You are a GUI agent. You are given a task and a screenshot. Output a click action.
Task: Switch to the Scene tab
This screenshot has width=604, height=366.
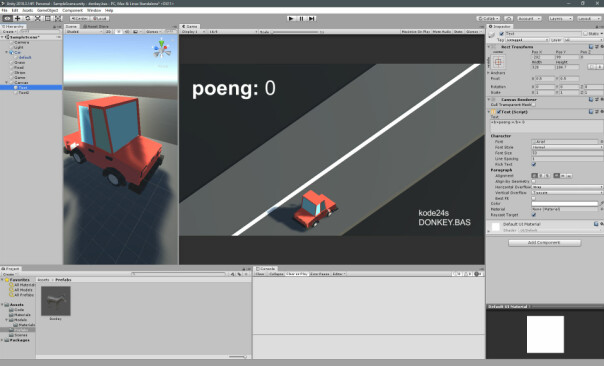[71, 27]
